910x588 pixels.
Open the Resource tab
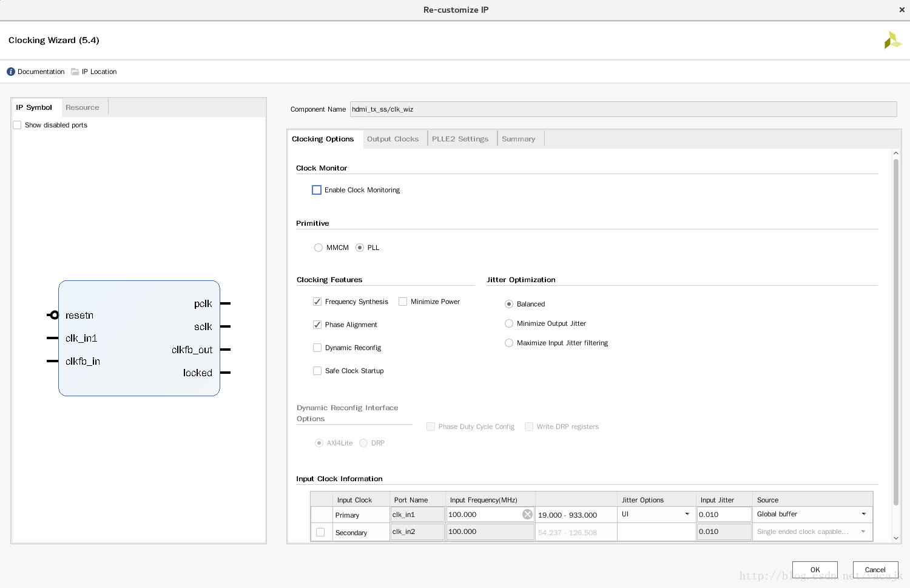[83, 107]
